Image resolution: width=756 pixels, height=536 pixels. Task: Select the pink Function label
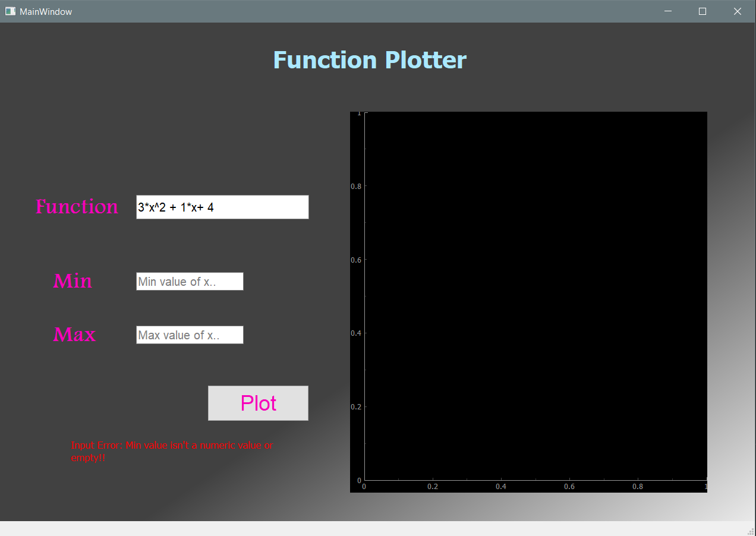77,207
